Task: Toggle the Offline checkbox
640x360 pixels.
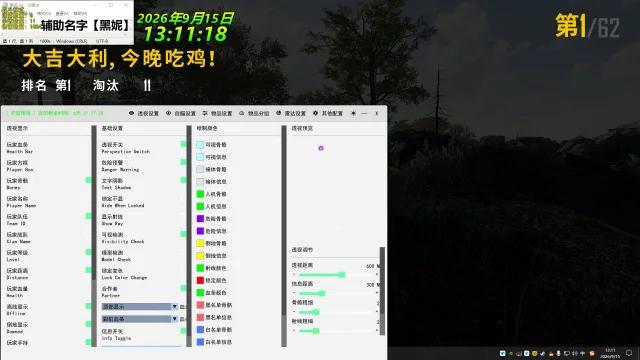Action: coord(88,306)
